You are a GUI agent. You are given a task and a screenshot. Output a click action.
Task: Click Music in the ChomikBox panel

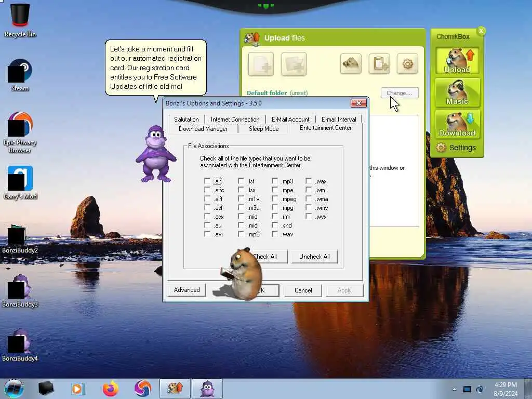pyautogui.click(x=457, y=92)
